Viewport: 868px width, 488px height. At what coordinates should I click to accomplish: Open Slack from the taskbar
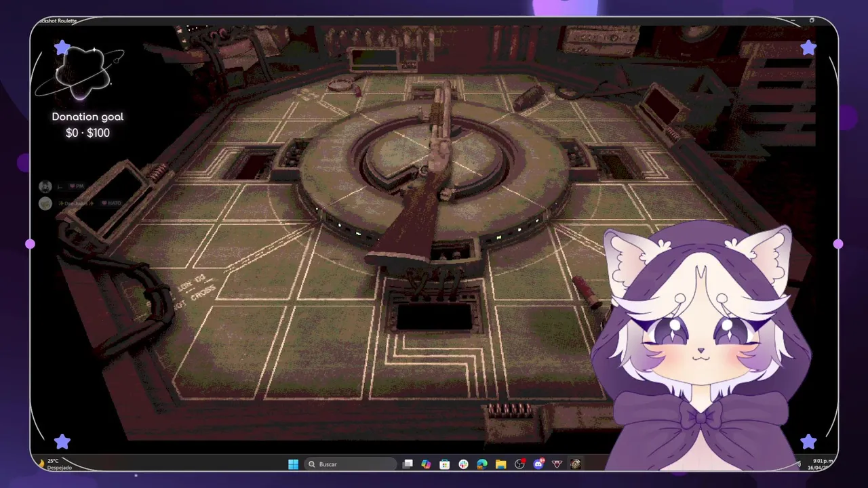click(463, 464)
